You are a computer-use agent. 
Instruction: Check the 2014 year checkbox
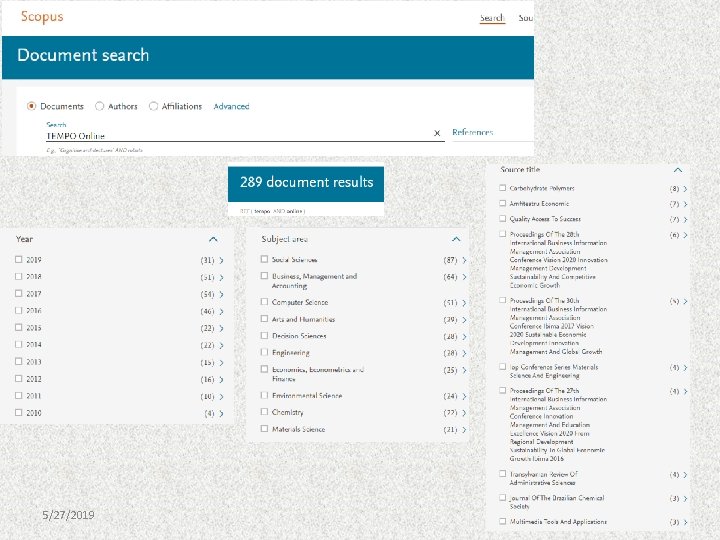(18, 344)
